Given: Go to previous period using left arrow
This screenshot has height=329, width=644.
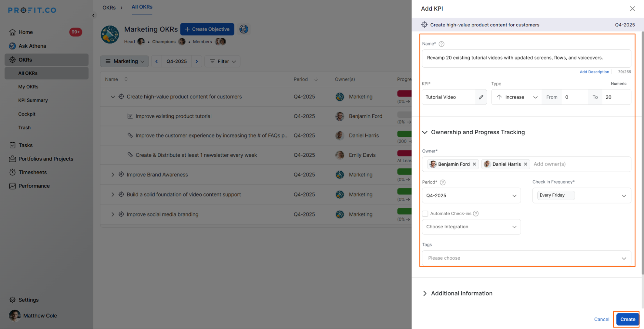Looking at the screenshot, I should click(157, 61).
